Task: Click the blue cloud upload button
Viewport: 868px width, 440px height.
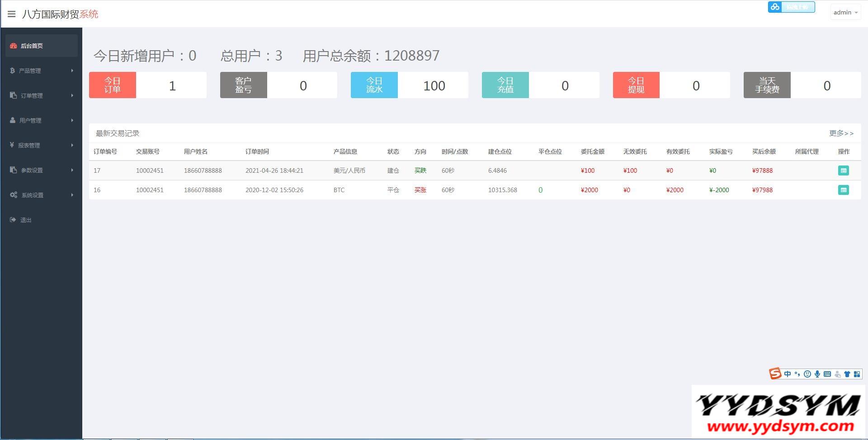Action: pyautogui.click(x=791, y=7)
